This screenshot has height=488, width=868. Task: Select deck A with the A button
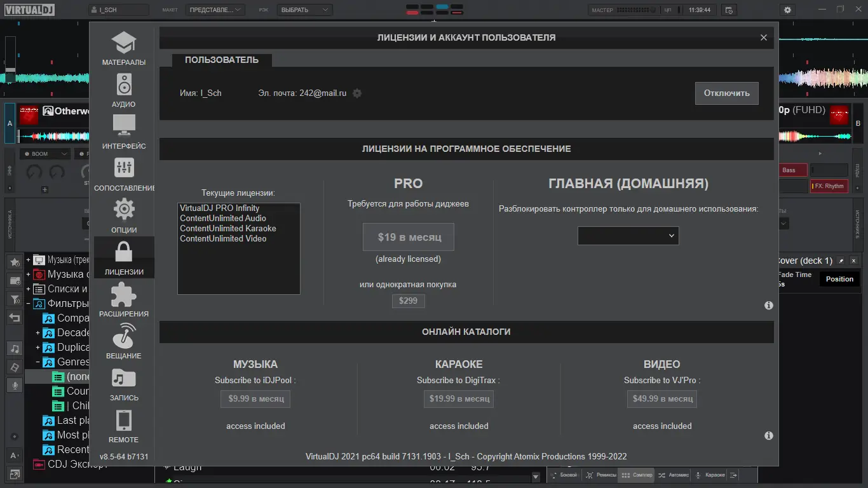(10, 123)
